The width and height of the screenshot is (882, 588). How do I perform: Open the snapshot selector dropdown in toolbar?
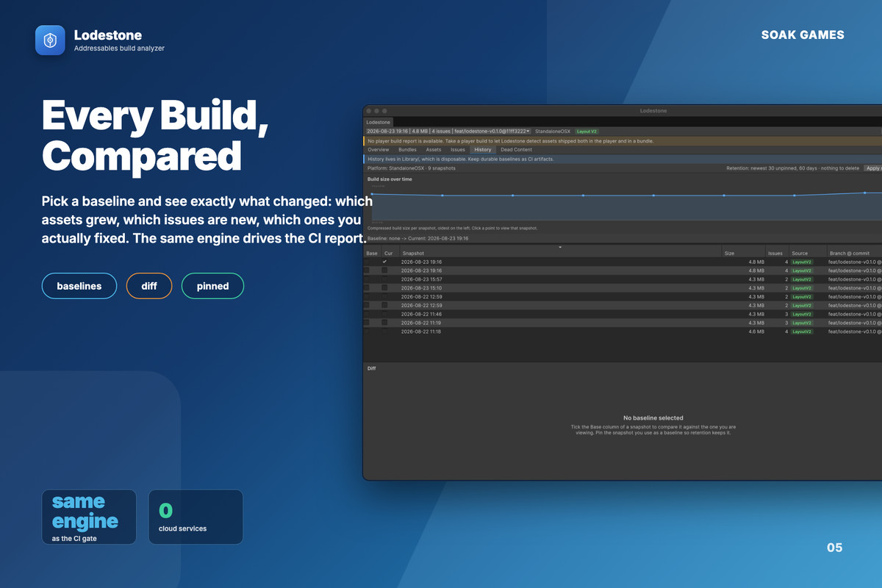[448, 131]
